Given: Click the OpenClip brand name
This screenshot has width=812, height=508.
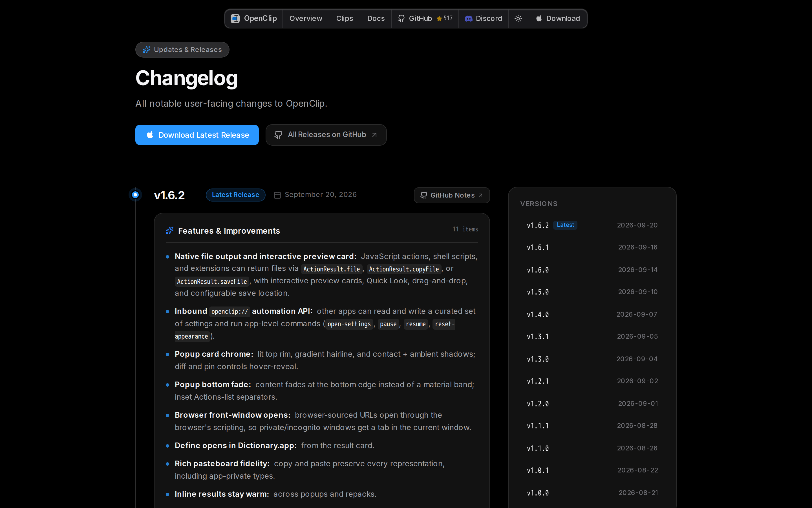Looking at the screenshot, I should (x=261, y=18).
